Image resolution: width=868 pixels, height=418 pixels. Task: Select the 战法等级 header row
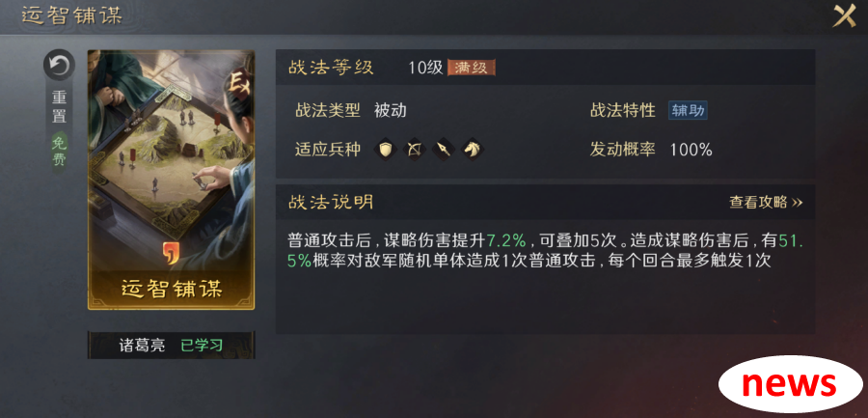545,68
